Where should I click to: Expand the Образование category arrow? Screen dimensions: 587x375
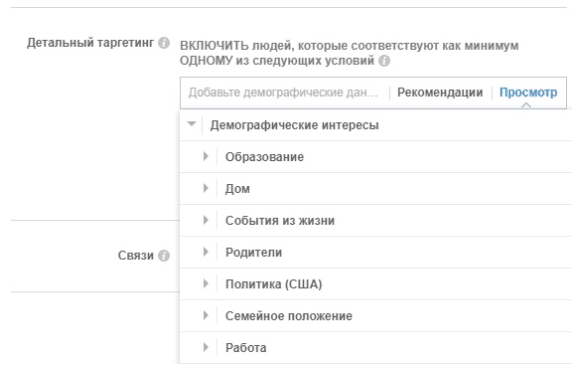pyautogui.click(x=206, y=156)
